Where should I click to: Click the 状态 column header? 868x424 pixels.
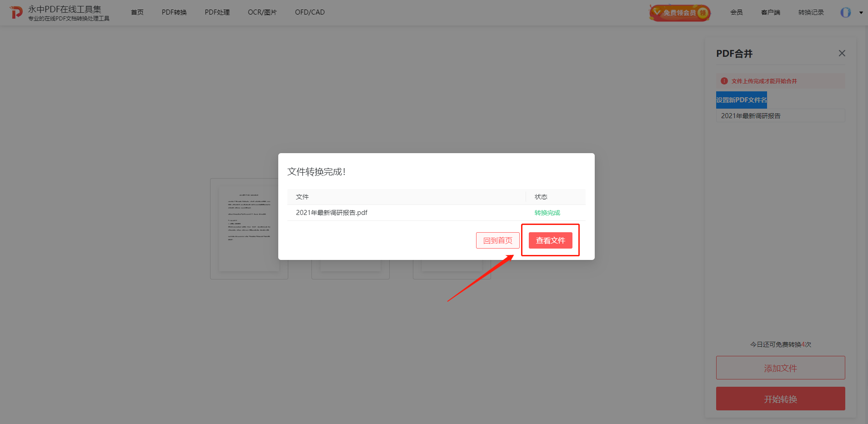tap(541, 197)
